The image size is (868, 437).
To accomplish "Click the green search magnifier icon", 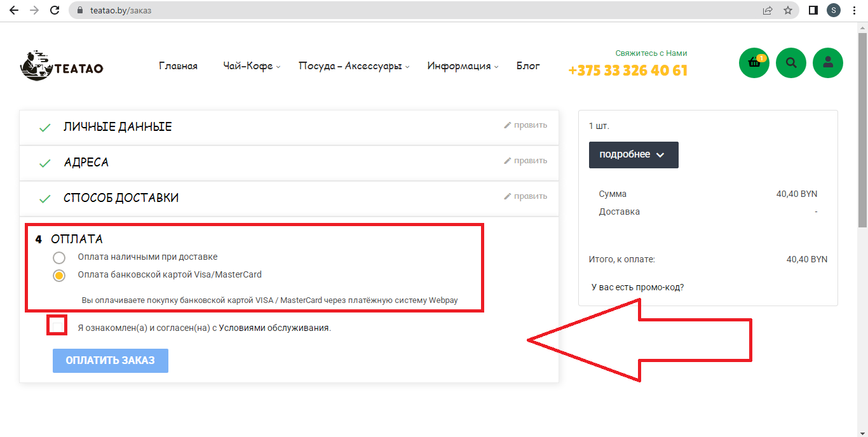I will pos(791,63).
